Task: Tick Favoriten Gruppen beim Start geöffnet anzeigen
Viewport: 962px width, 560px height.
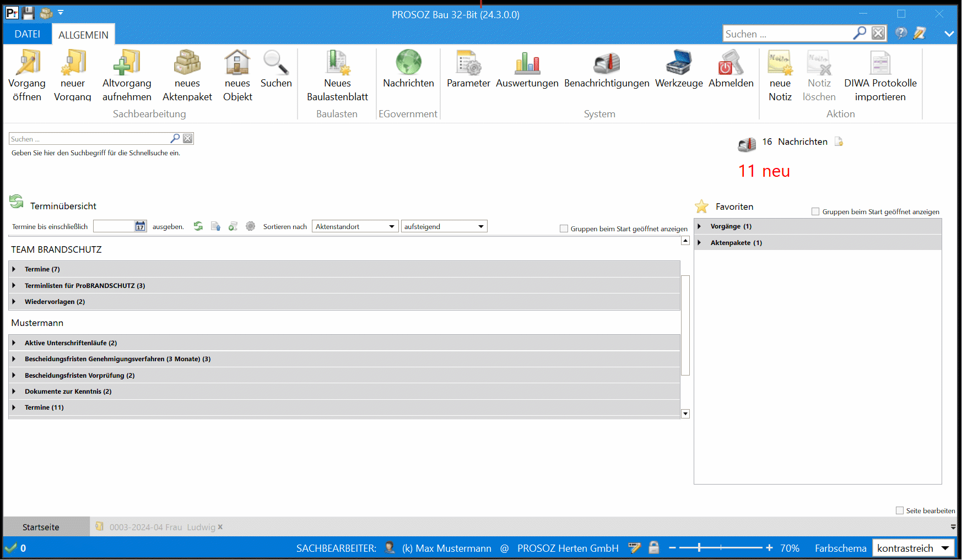Action: click(815, 211)
